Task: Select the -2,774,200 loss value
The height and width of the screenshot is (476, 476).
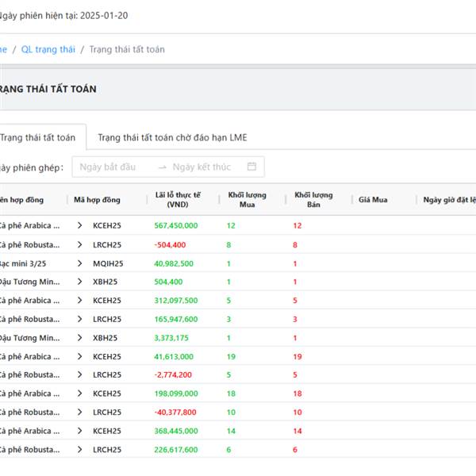Action: click(173, 374)
